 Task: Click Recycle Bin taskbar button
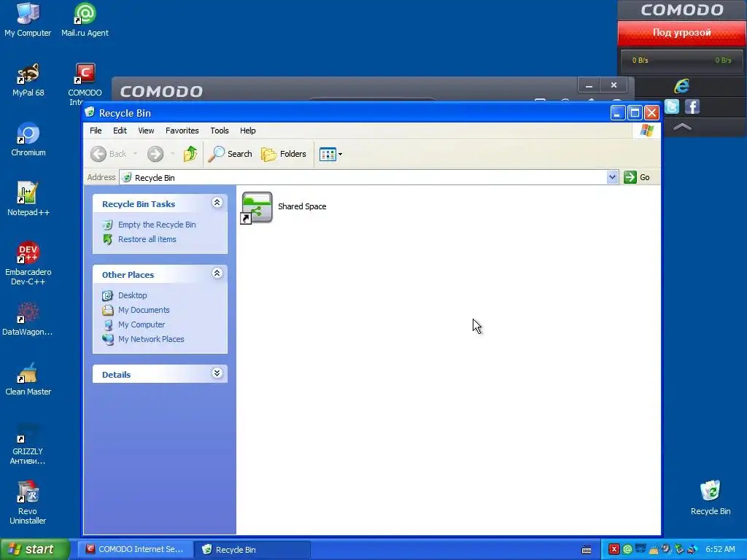pos(252,550)
